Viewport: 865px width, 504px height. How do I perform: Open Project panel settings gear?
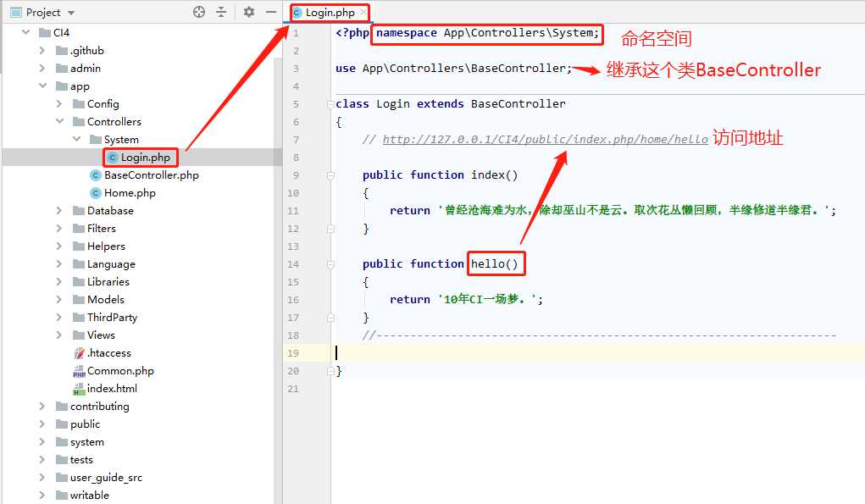tap(249, 12)
